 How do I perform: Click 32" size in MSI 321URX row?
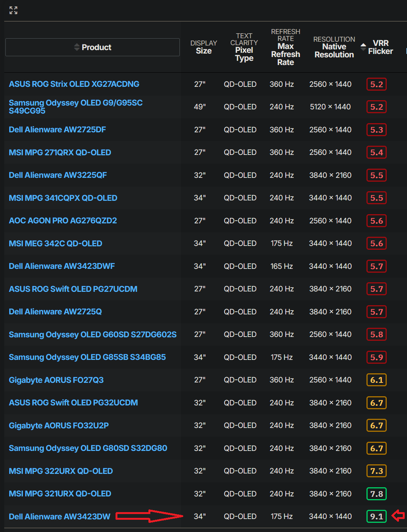pos(200,494)
